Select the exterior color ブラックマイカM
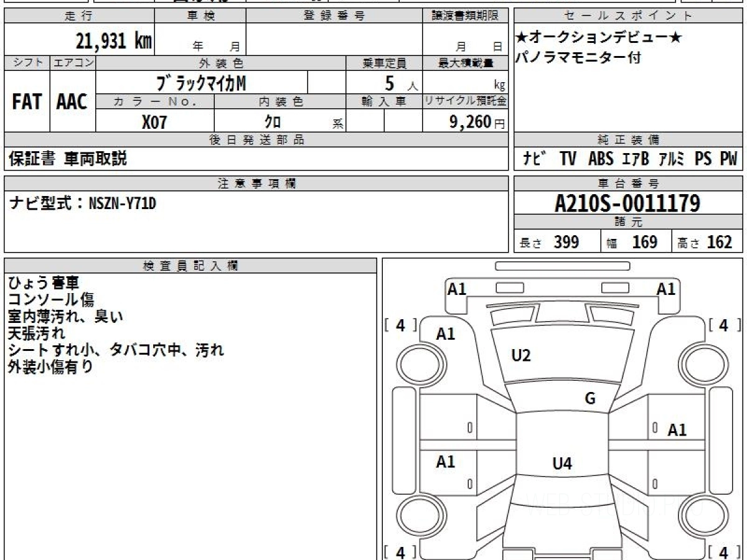The width and height of the screenshot is (747, 560). coord(200,82)
